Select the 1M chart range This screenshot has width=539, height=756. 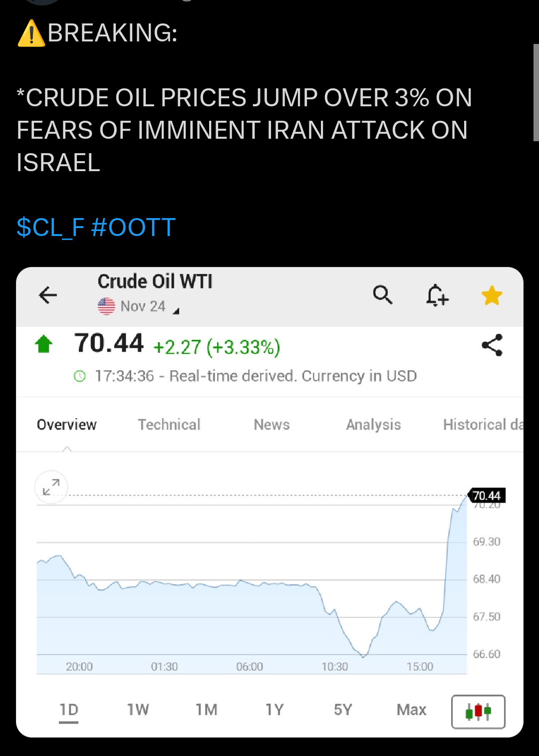click(x=206, y=710)
